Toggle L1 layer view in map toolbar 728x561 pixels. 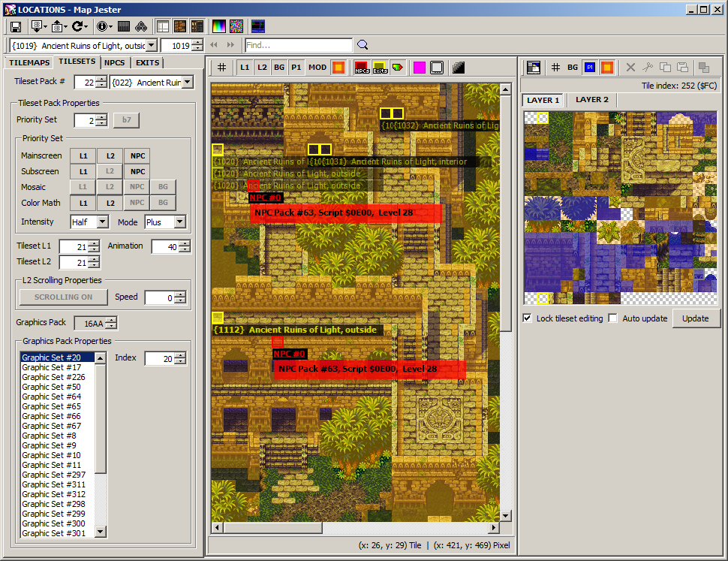point(245,68)
